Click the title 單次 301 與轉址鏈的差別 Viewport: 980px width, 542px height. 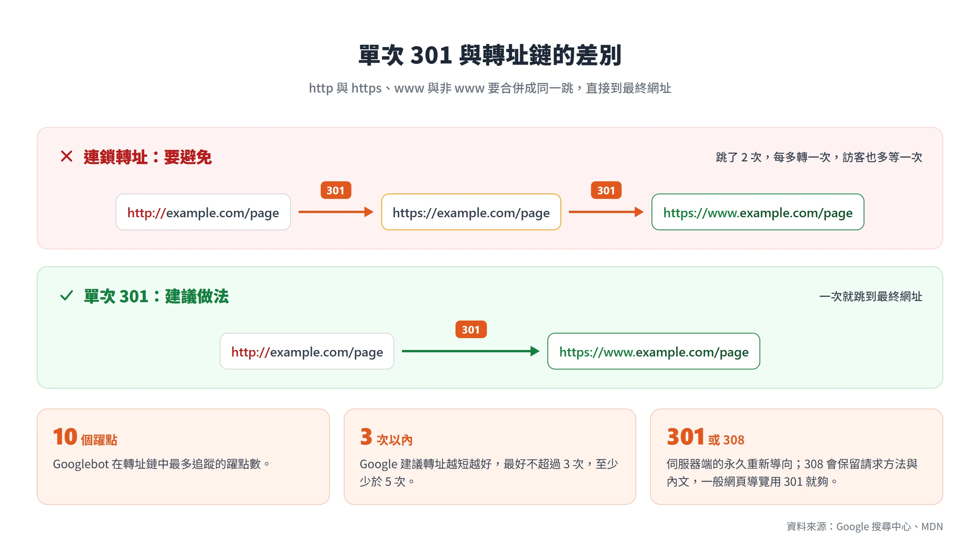point(490,55)
